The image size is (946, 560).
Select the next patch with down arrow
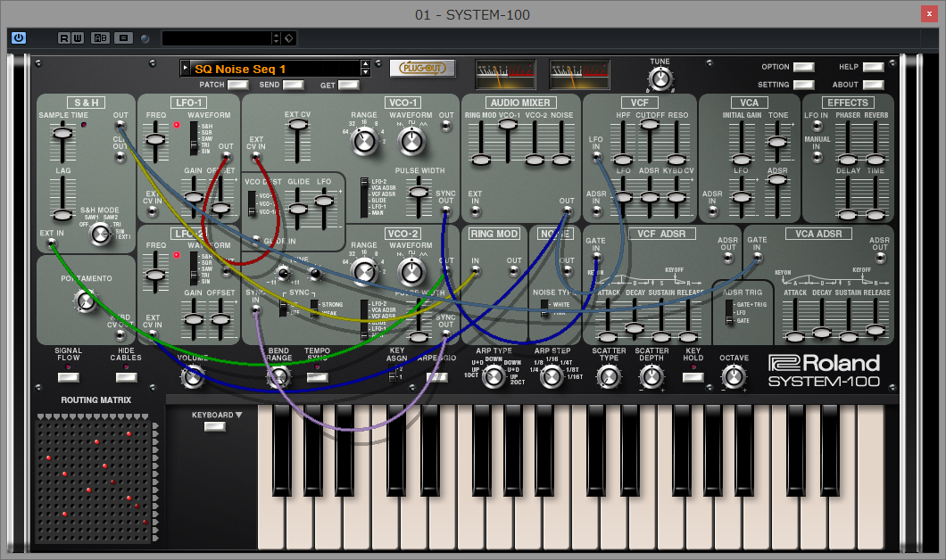pos(365,72)
